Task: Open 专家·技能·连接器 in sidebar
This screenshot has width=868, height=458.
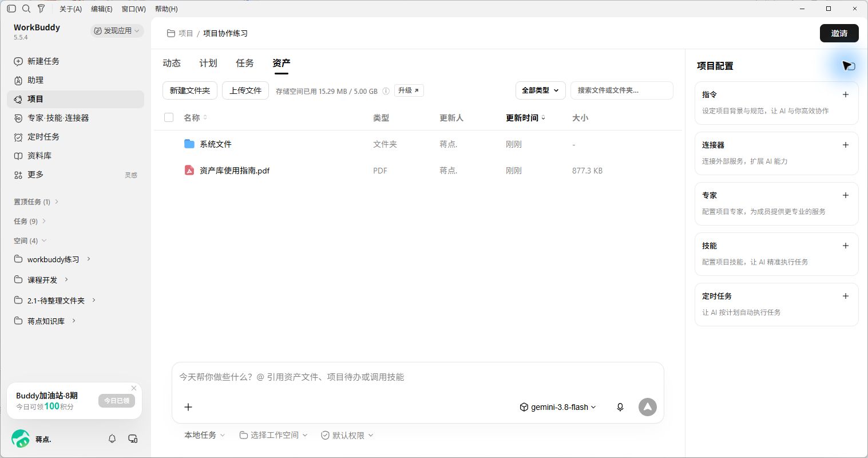Action: (x=76, y=118)
